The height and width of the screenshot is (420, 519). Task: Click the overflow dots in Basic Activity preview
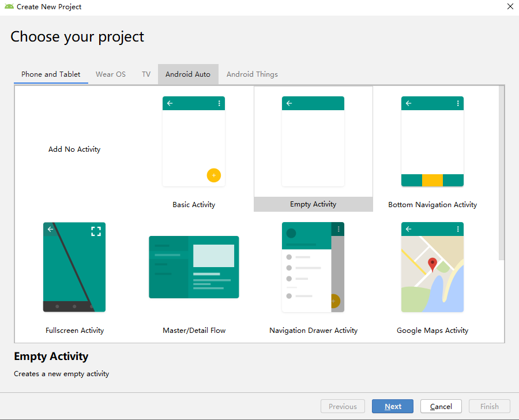219,103
